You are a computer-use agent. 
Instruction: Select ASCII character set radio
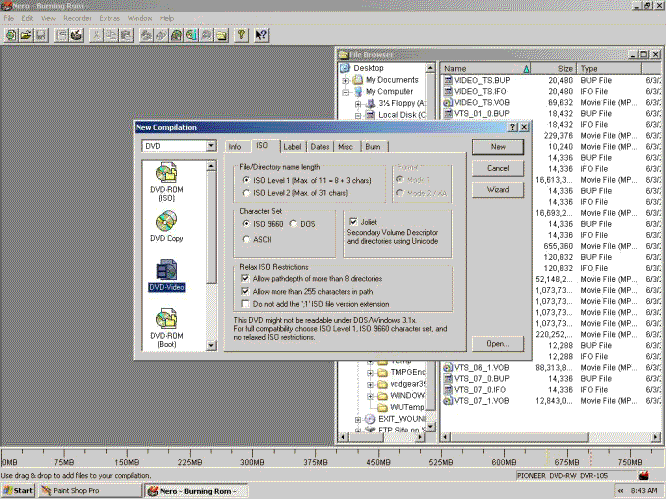point(246,239)
